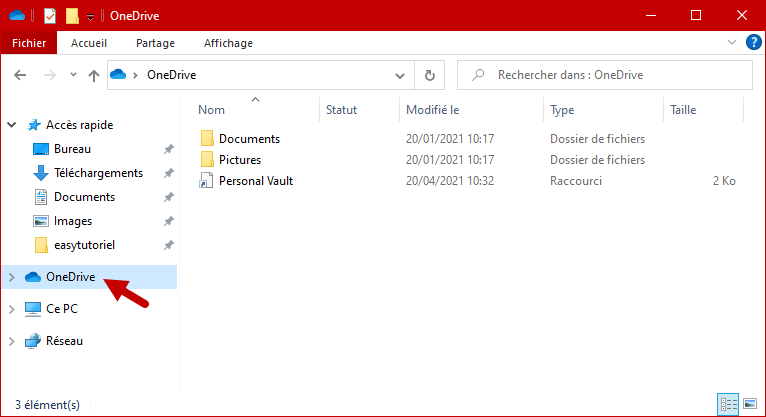The image size is (766, 417).
Task: Click the Pictures folder icon in file list
Action: pyautogui.click(x=207, y=160)
